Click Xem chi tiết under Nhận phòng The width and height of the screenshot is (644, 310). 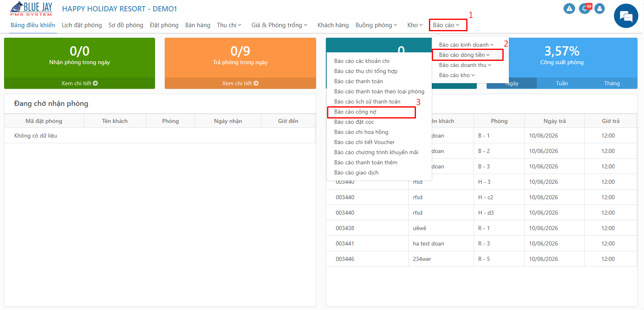tap(80, 83)
